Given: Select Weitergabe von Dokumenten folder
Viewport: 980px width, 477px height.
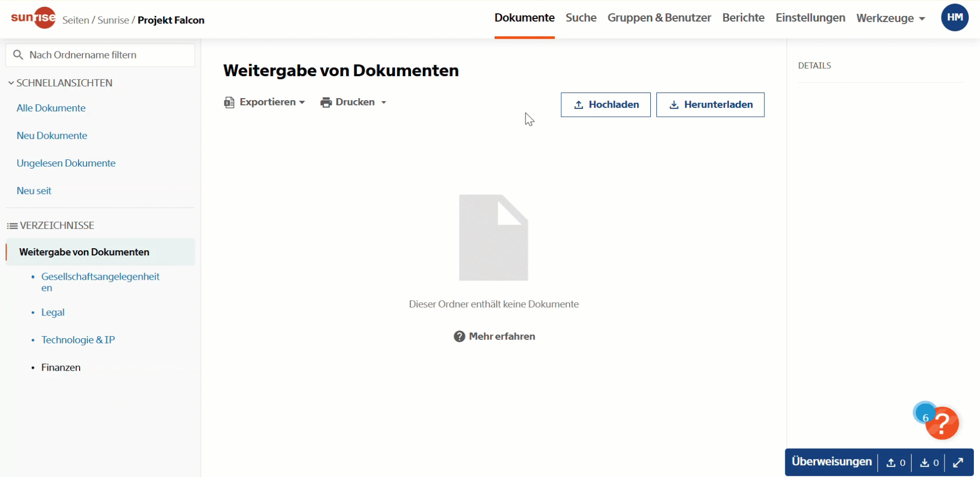Looking at the screenshot, I should [x=101, y=252].
